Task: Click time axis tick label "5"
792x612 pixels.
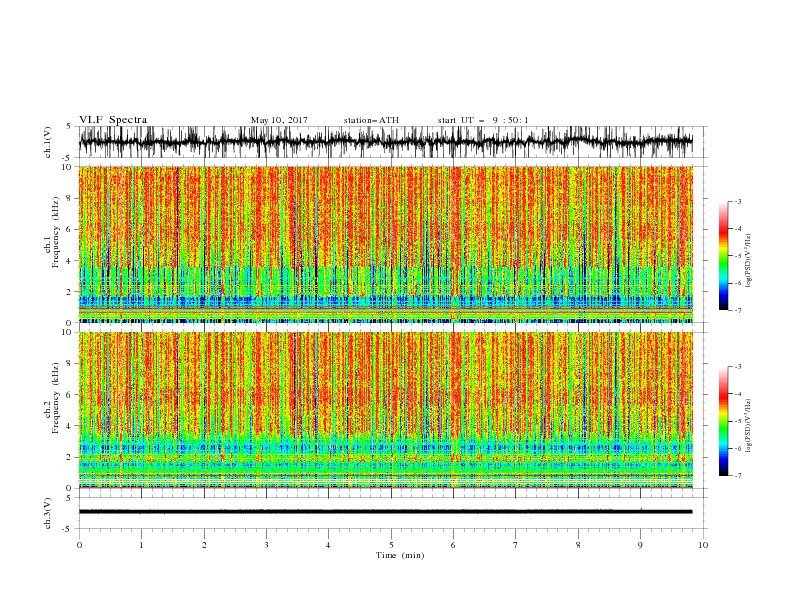Action: pyautogui.click(x=391, y=545)
